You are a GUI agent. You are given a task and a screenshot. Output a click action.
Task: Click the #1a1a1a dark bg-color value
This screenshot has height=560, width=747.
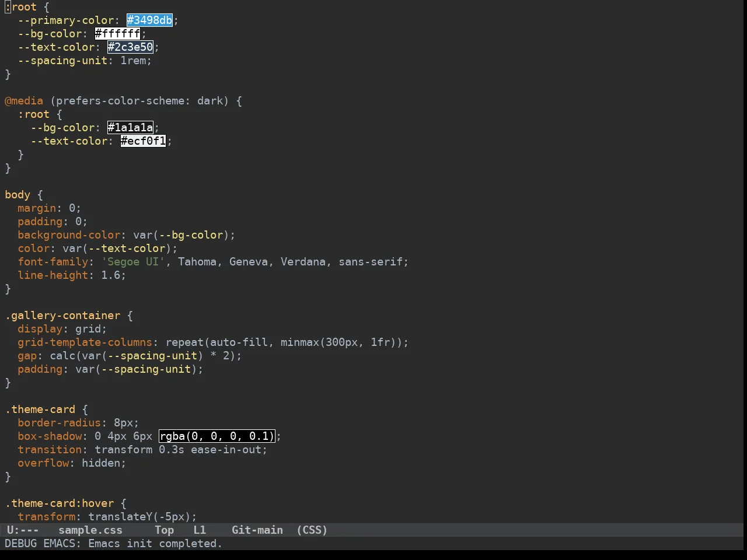[131, 128]
